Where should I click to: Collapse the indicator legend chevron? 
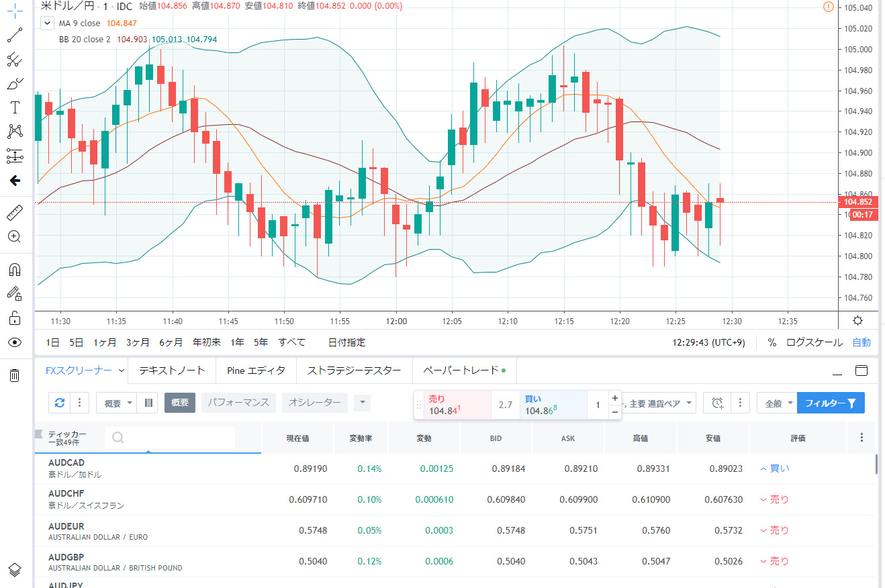tap(47, 23)
